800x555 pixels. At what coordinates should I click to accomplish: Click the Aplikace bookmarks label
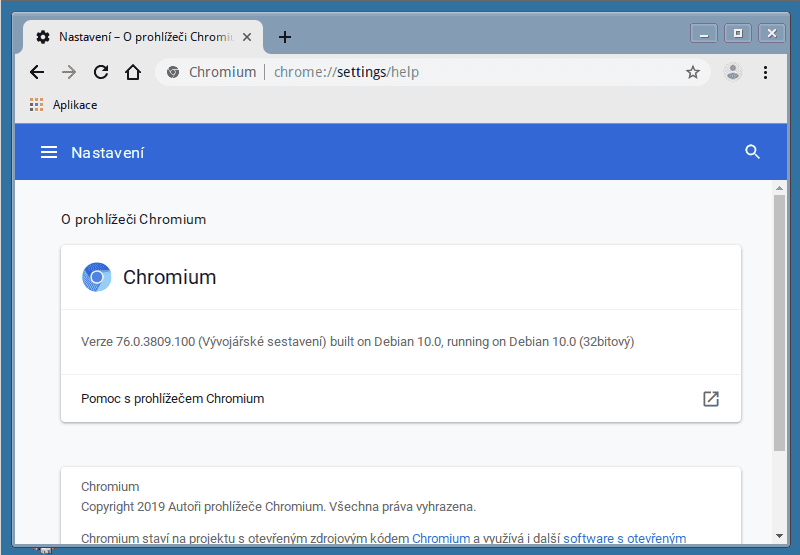pos(75,105)
